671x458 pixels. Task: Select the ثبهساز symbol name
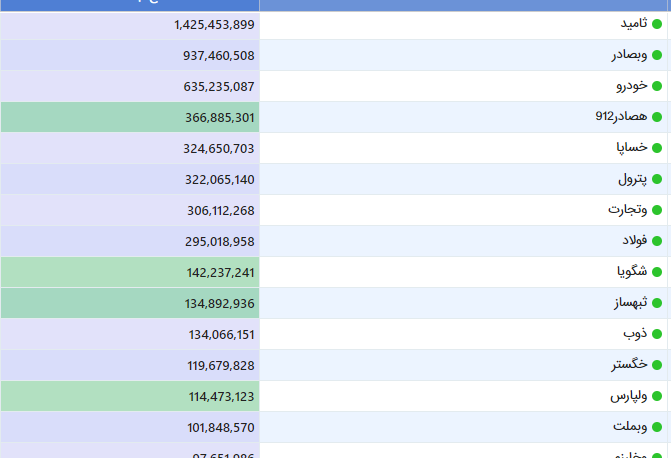click(x=630, y=303)
